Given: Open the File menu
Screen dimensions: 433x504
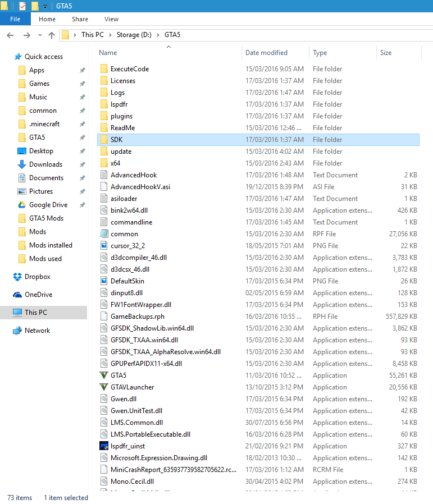Looking at the screenshot, I should tap(15, 19).
